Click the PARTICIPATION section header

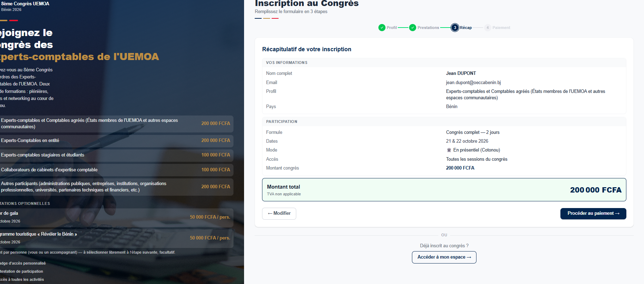pyautogui.click(x=282, y=122)
